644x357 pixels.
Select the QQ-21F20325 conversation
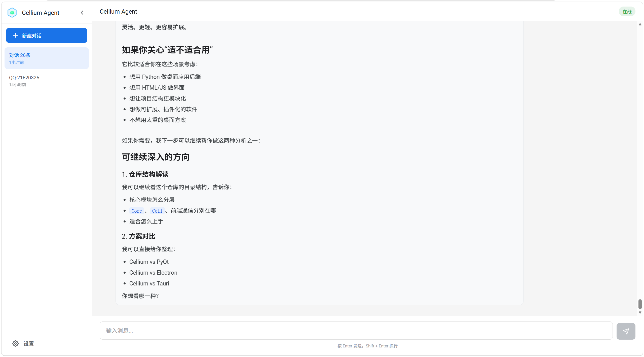point(24,78)
